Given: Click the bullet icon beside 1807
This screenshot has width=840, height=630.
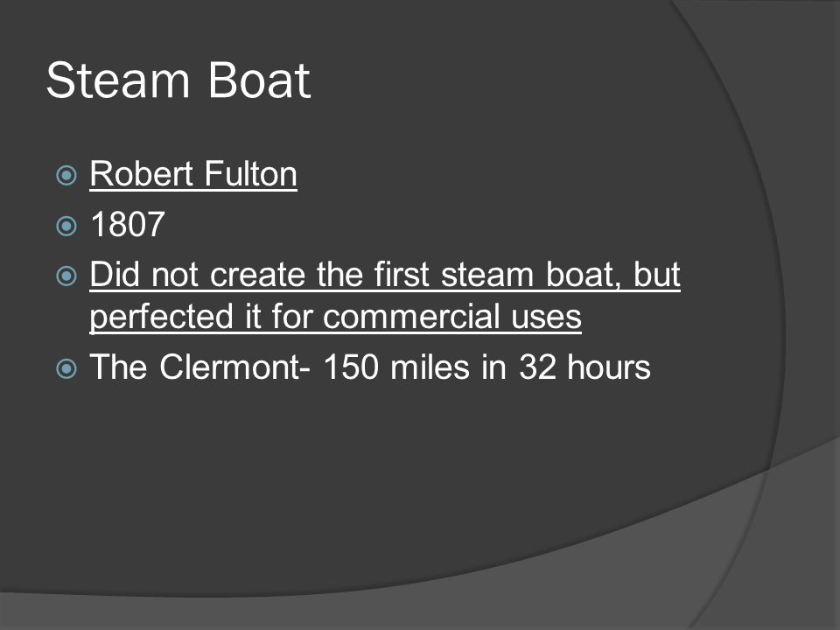Looking at the screenshot, I should pos(66,226).
